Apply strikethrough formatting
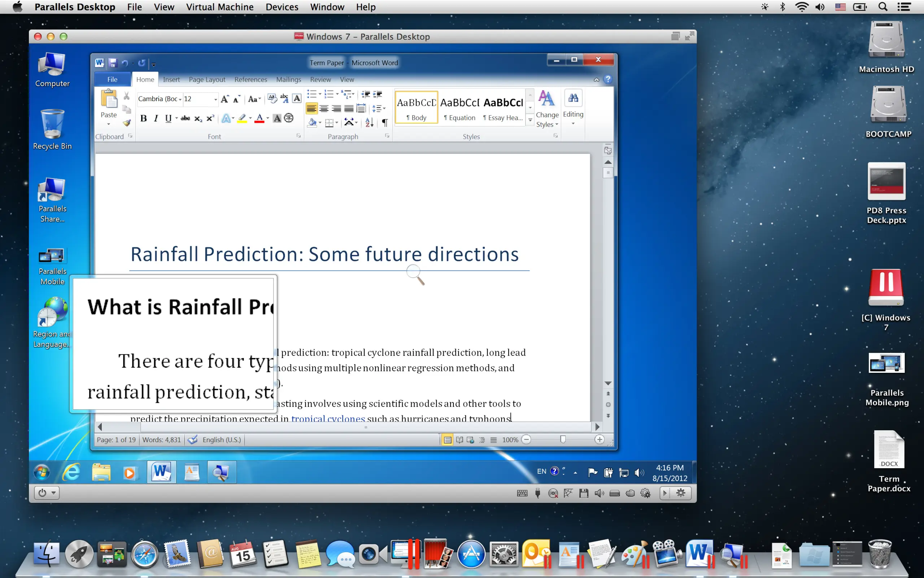 point(185,118)
